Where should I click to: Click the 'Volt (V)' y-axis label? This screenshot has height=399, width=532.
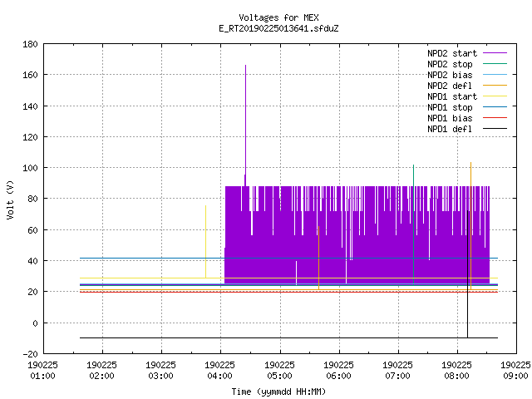click(10, 199)
